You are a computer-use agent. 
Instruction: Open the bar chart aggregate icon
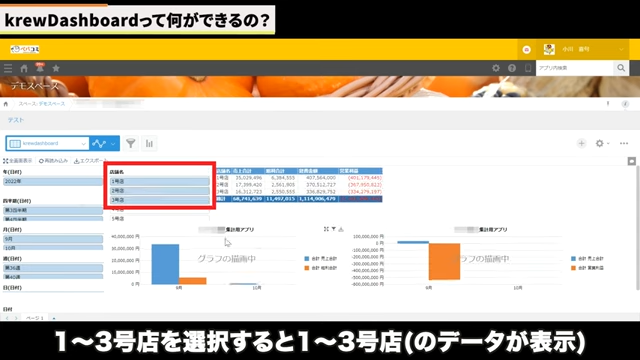pyautogui.click(x=149, y=143)
